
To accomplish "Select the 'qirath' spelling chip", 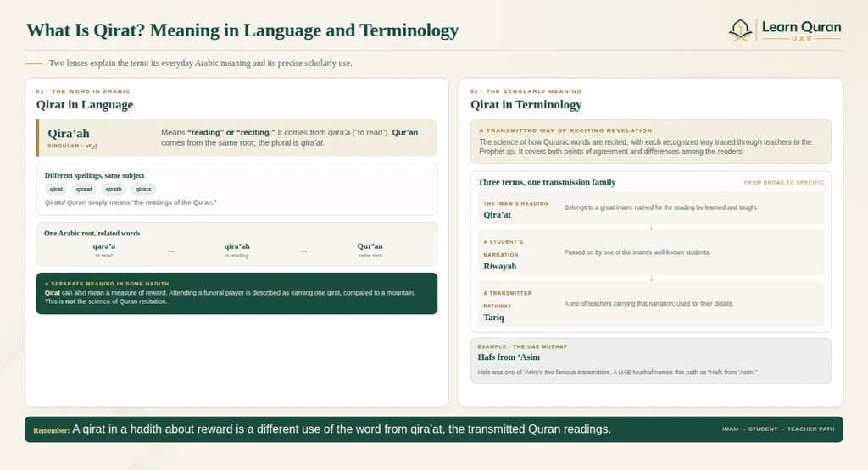I will [x=114, y=189].
